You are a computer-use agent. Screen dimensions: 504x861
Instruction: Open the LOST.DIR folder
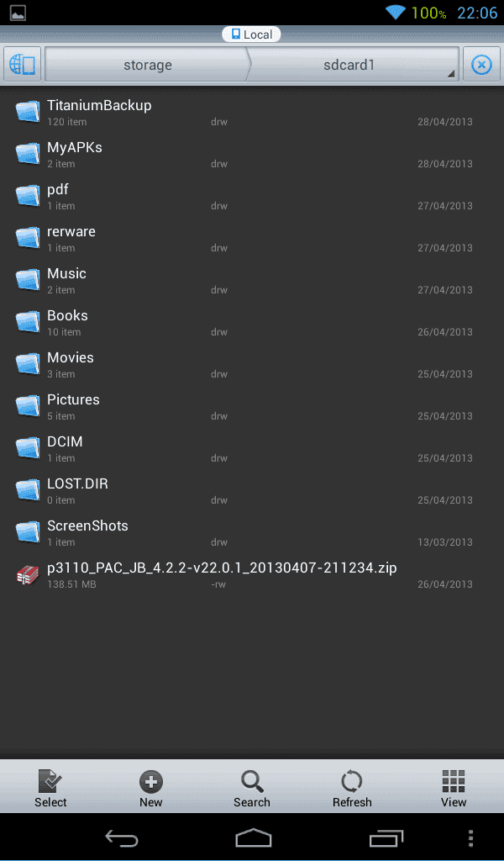(x=252, y=491)
